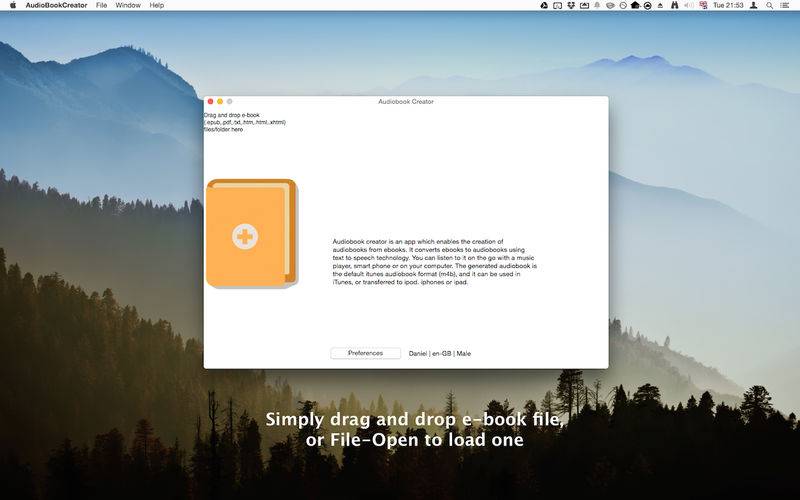
Task: Open the File menu
Action: tap(102, 5)
